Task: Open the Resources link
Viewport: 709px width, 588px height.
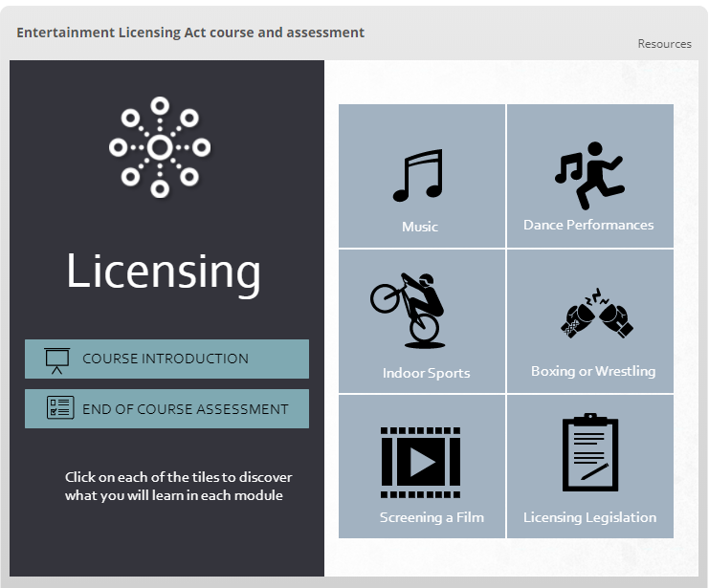Action: (664, 44)
